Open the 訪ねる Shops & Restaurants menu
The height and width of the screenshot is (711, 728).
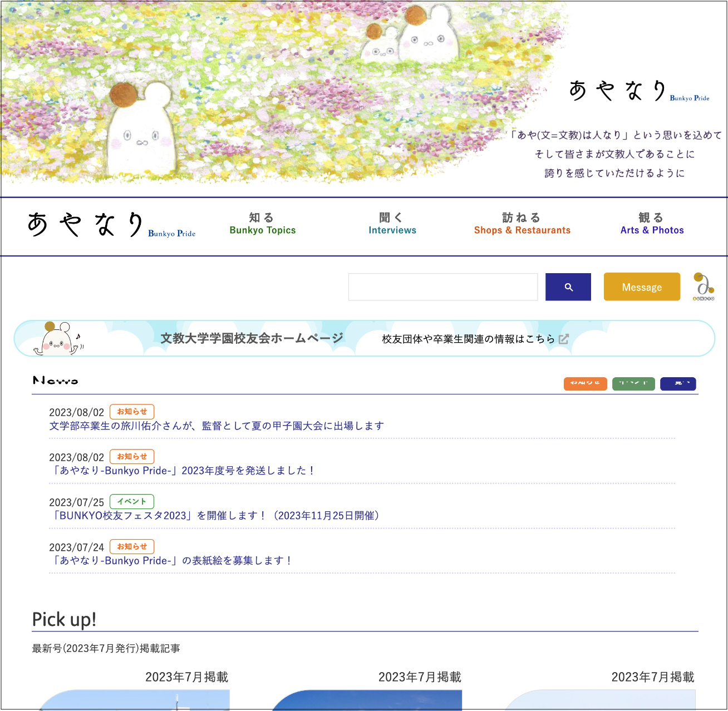(x=522, y=224)
